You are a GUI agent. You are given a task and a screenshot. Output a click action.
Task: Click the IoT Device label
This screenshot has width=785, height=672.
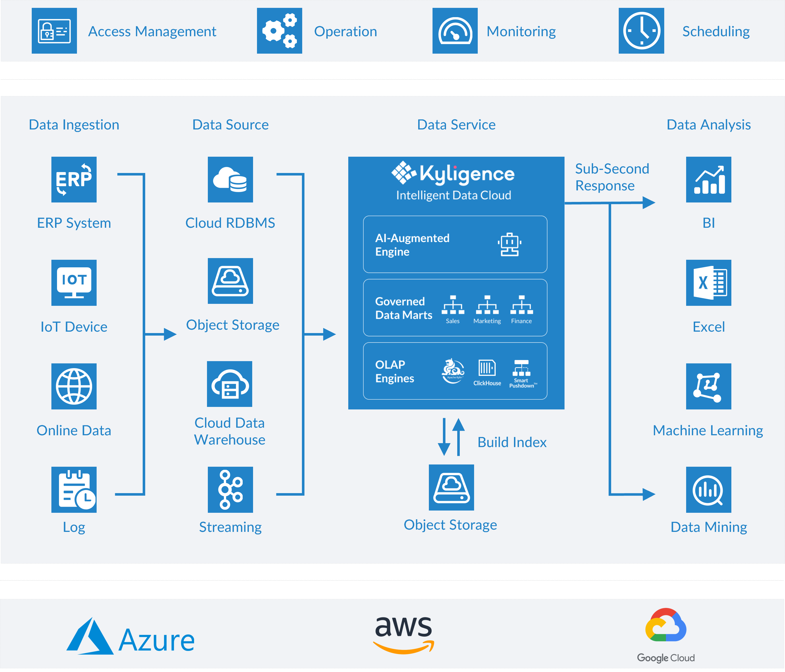74,327
